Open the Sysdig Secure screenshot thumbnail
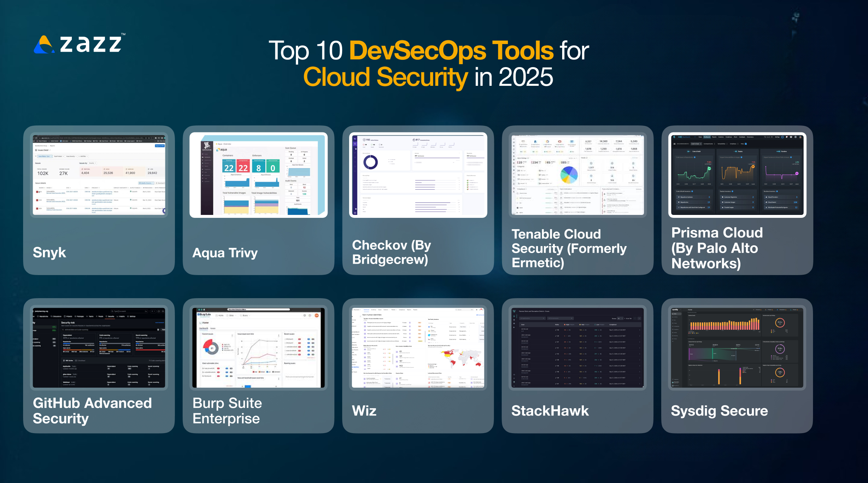 [x=737, y=347]
